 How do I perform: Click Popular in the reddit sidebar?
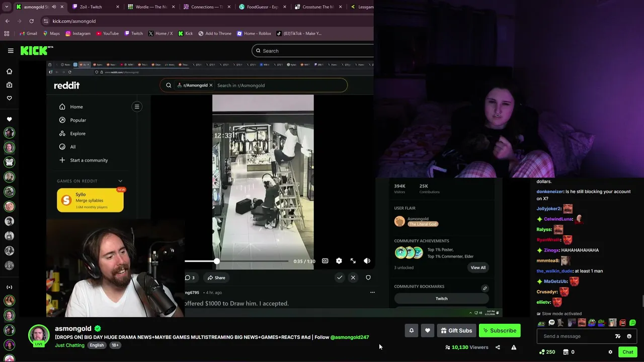(72, 120)
